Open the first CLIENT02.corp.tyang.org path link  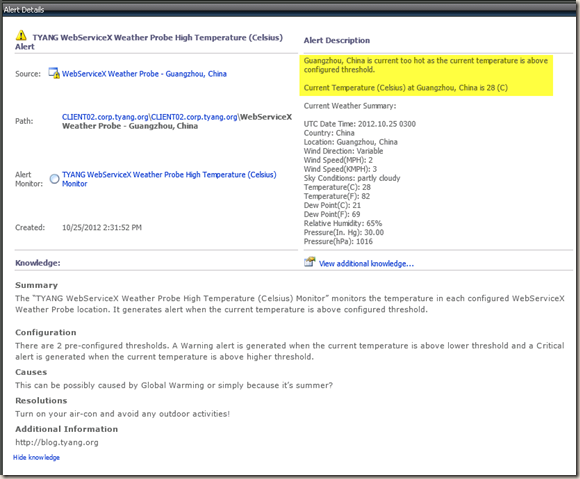point(105,117)
